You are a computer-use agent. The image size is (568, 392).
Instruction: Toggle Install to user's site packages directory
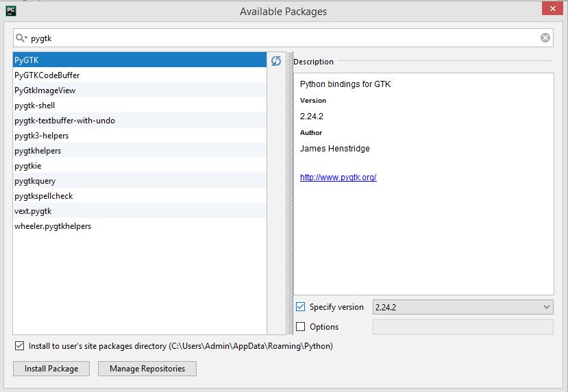tap(20, 345)
